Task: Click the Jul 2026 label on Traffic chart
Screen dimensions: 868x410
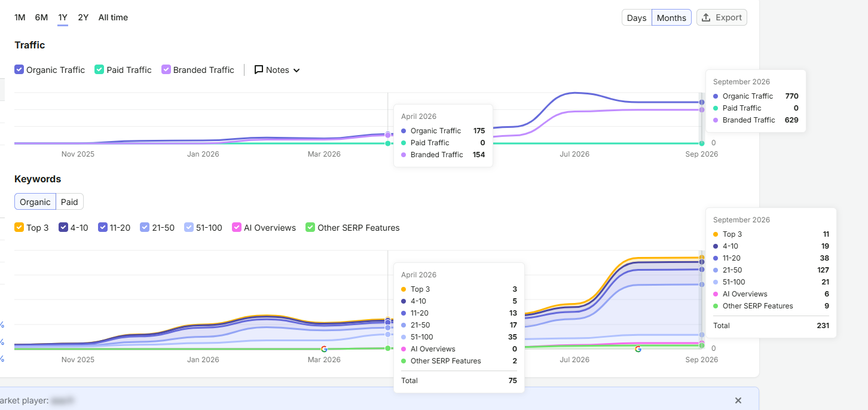Action: (x=574, y=154)
